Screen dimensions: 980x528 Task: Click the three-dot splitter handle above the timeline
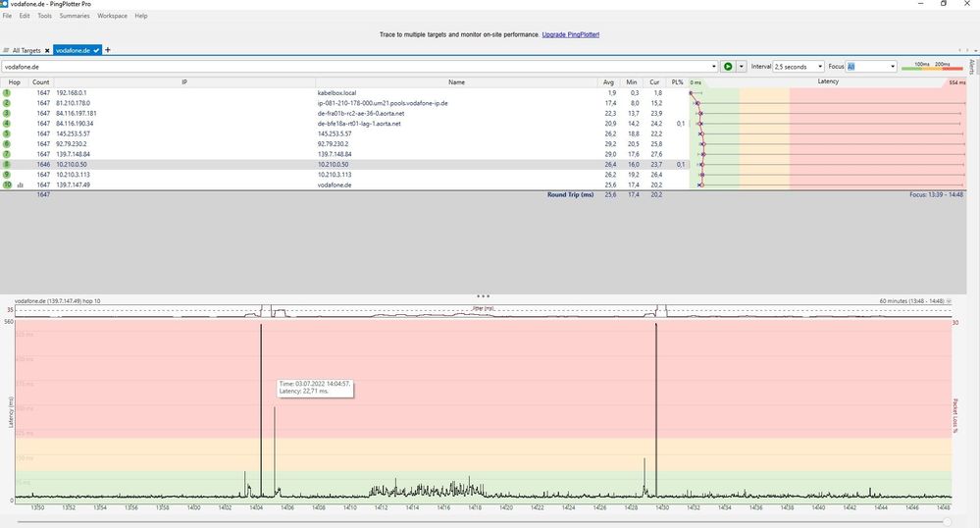coord(483,296)
